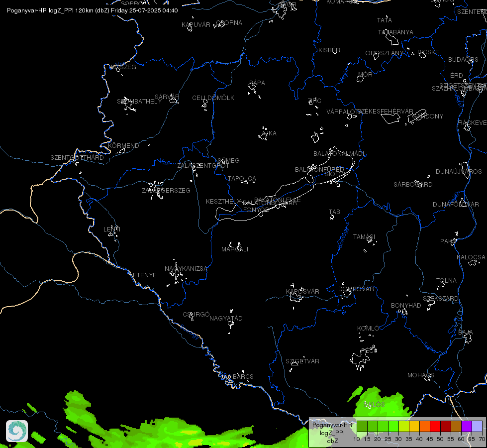Click the MÓR city label
Screen dimensions: 487x448
tap(365, 74)
